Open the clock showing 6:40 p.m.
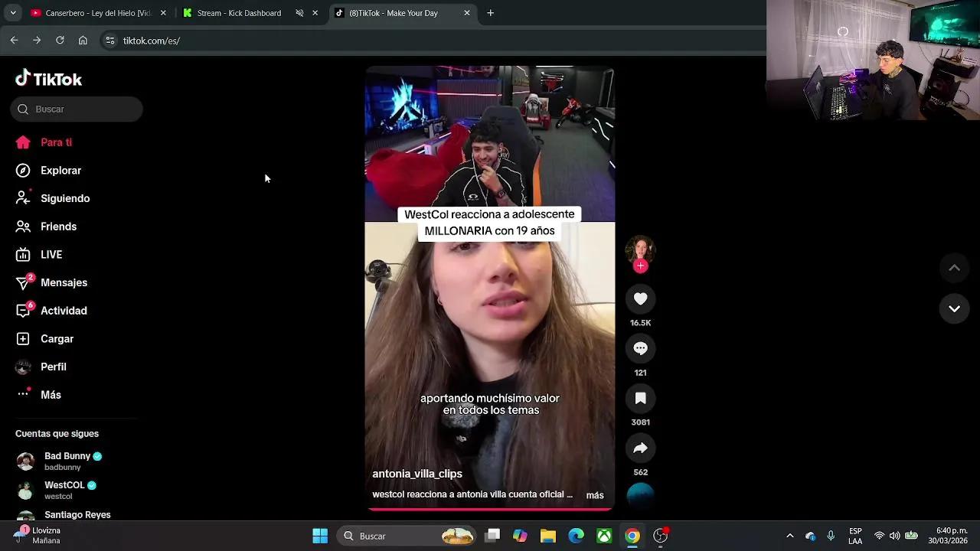 [948, 536]
